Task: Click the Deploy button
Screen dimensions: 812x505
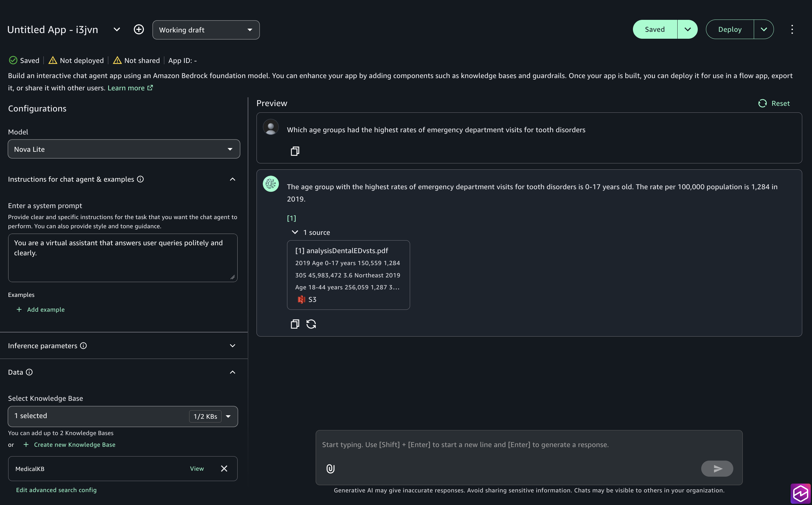Action: [730, 29]
